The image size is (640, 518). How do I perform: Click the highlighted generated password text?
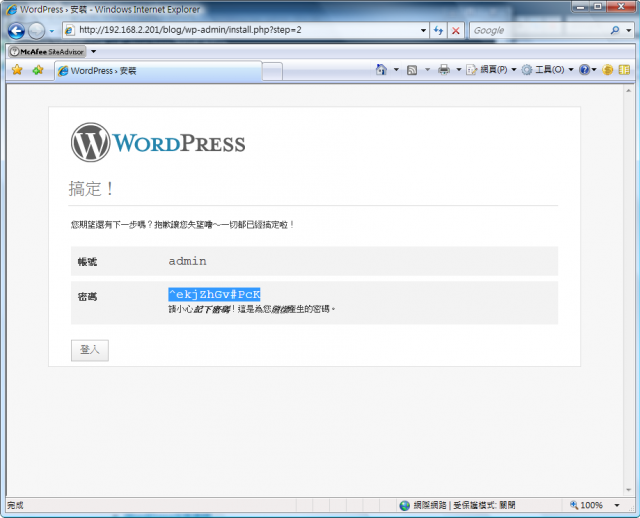click(214, 294)
